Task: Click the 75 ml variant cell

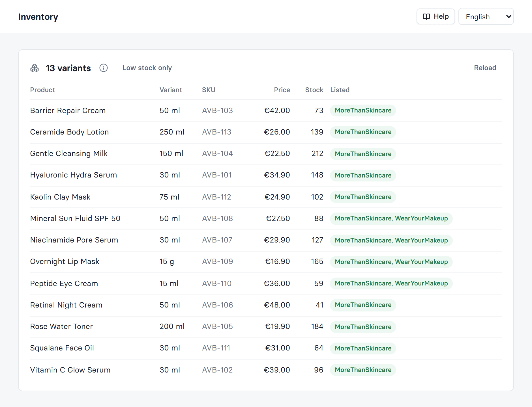Action: pyautogui.click(x=170, y=197)
